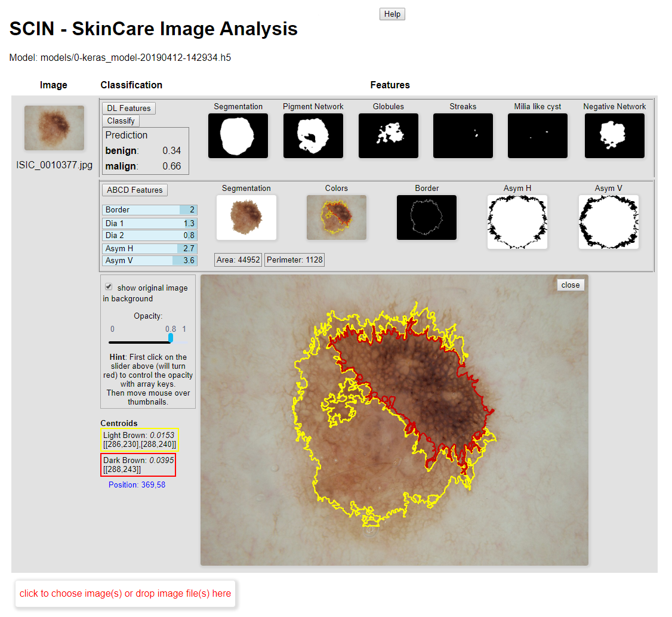View the Pigment Network mask thumbnail
The height and width of the screenshot is (617, 672).
313,136
